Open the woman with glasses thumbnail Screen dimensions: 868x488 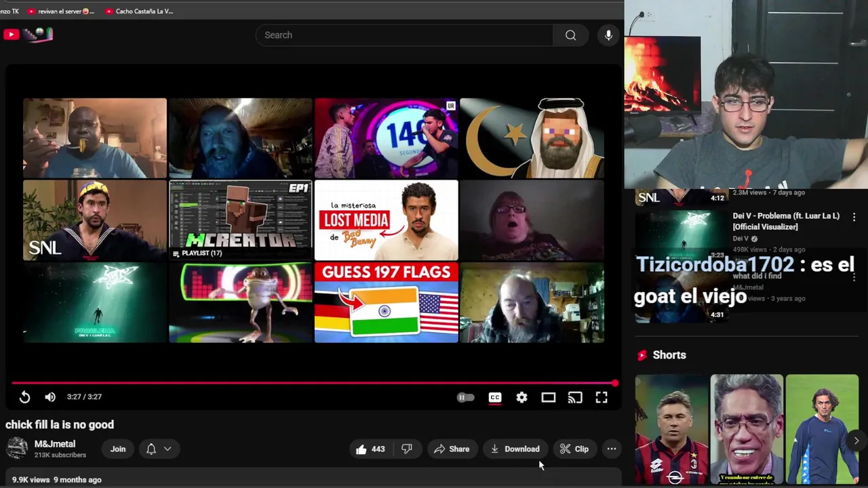532,220
